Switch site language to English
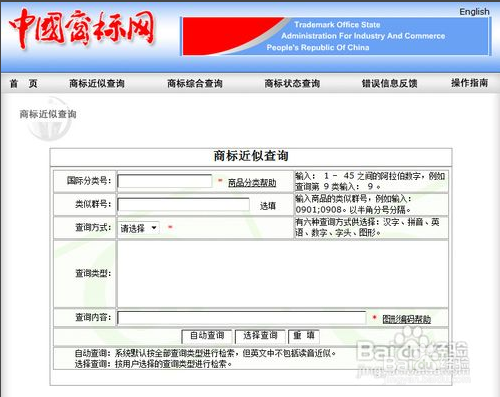 click(x=474, y=12)
